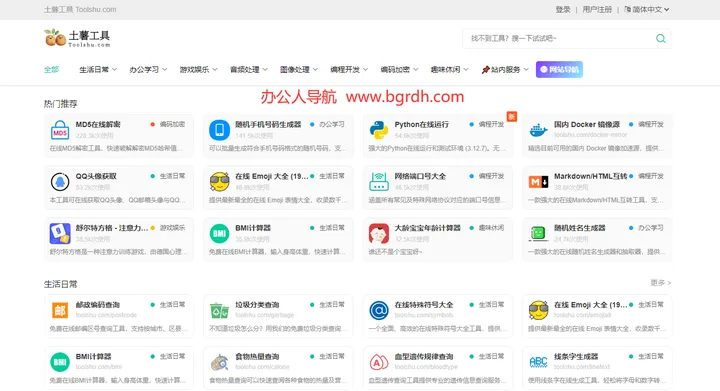This screenshot has height=391, width=720.
Task: Select the 全部 category tab
Action: (x=51, y=70)
